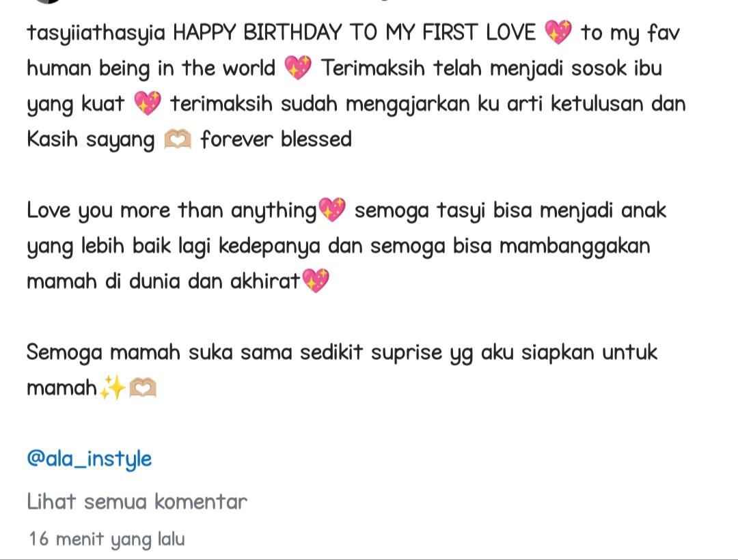Click the heart hands emoji ending the caption

(x=143, y=389)
